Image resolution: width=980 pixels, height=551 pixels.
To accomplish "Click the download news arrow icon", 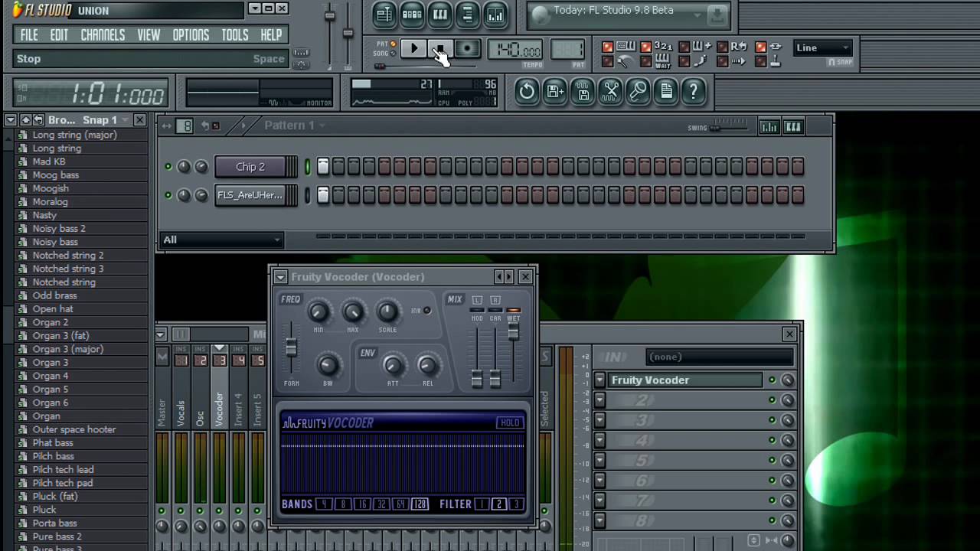I will [x=717, y=14].
